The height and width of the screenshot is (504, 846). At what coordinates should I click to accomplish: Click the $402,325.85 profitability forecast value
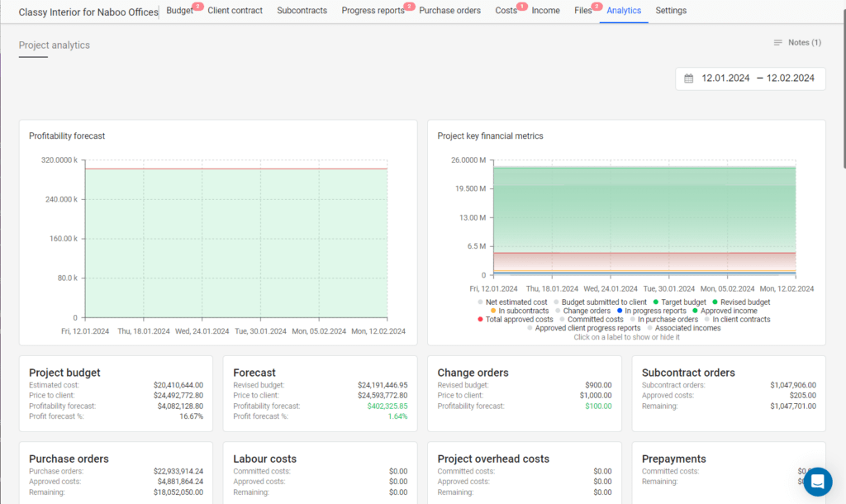(x=387, y=406)
